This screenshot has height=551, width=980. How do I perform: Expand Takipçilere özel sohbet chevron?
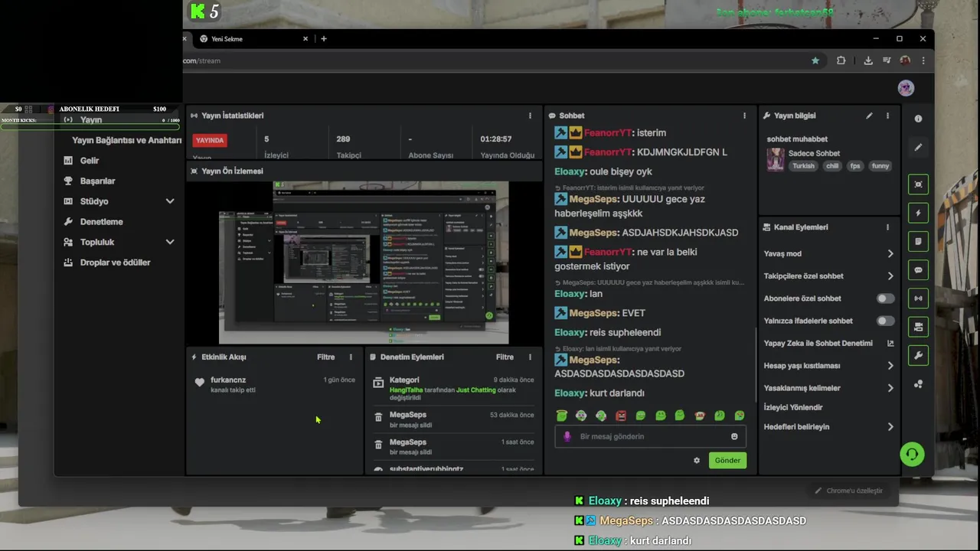pos(890,276)
